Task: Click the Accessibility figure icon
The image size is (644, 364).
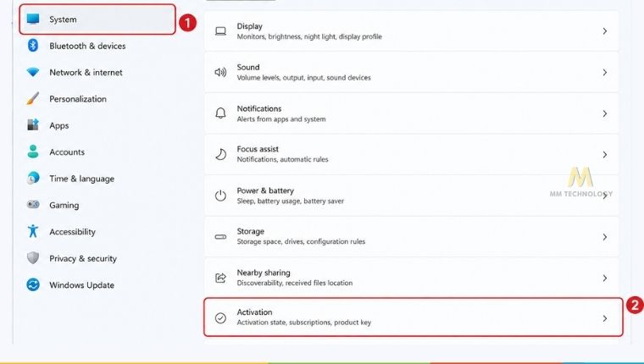Action: click(x=33, y=231)
